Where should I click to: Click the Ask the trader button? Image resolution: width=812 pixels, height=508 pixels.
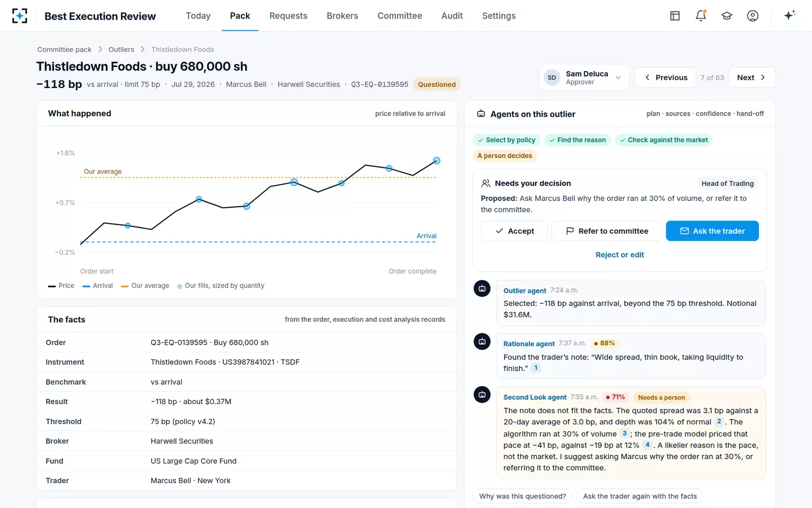coord(712,231)
